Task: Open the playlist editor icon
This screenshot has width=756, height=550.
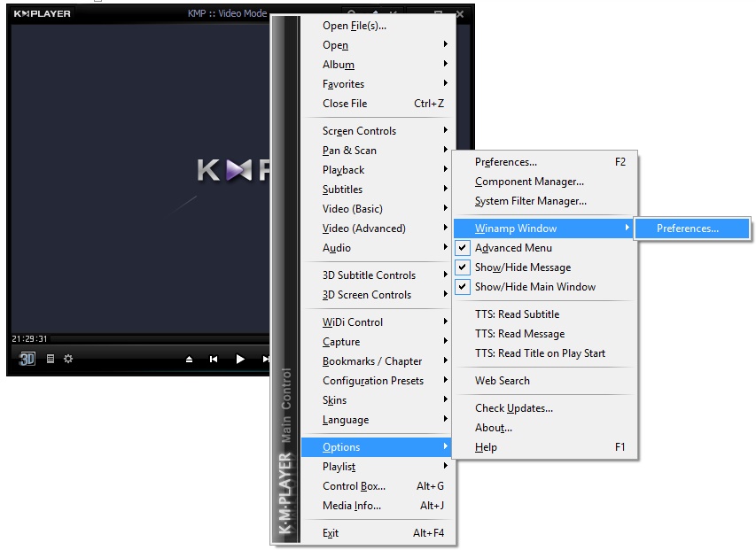Action: point(51,359)
